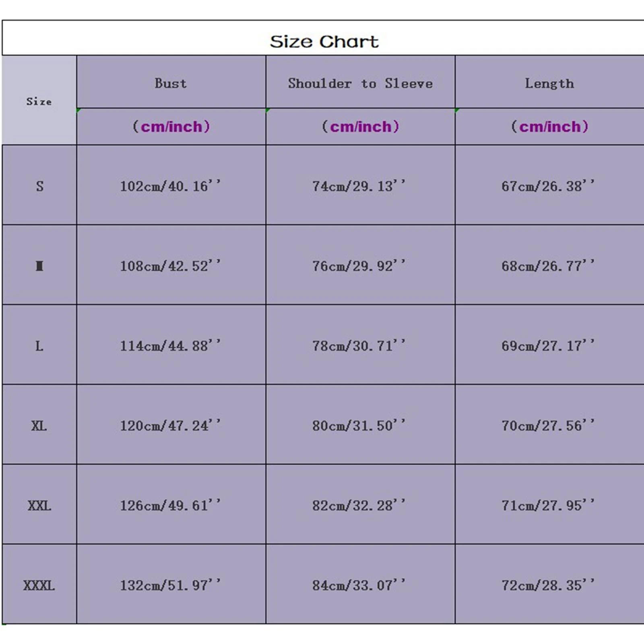Select the S size row label
Screen dimensions: 644x644
tap(39, 186)
